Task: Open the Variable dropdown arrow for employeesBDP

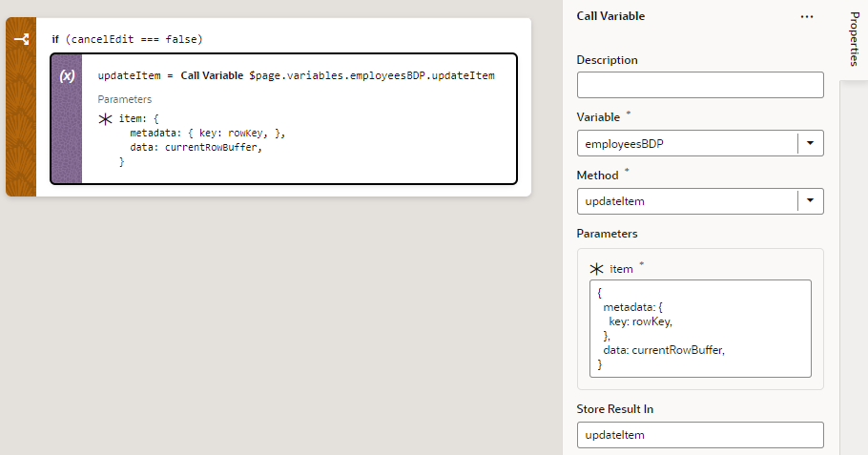Action: coord(811,143)
